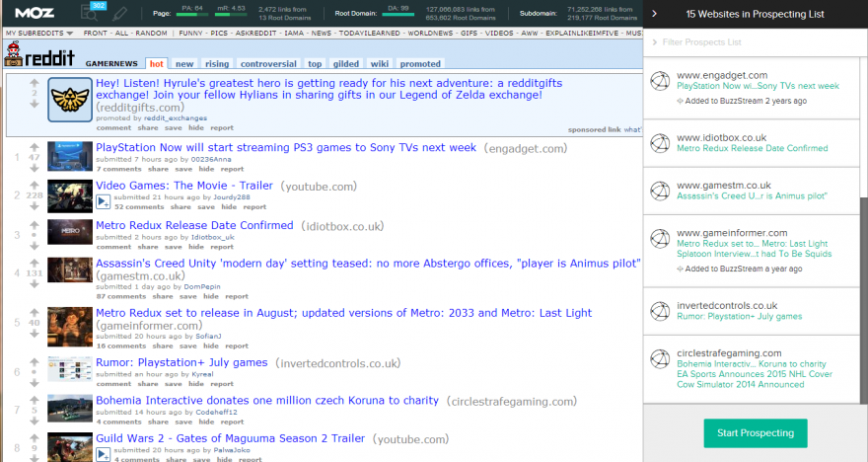This screenshot has height=462, width=868.
Task: Click the Page Authority progress bar
Action: pyautogui.click(x=192, y=15)
